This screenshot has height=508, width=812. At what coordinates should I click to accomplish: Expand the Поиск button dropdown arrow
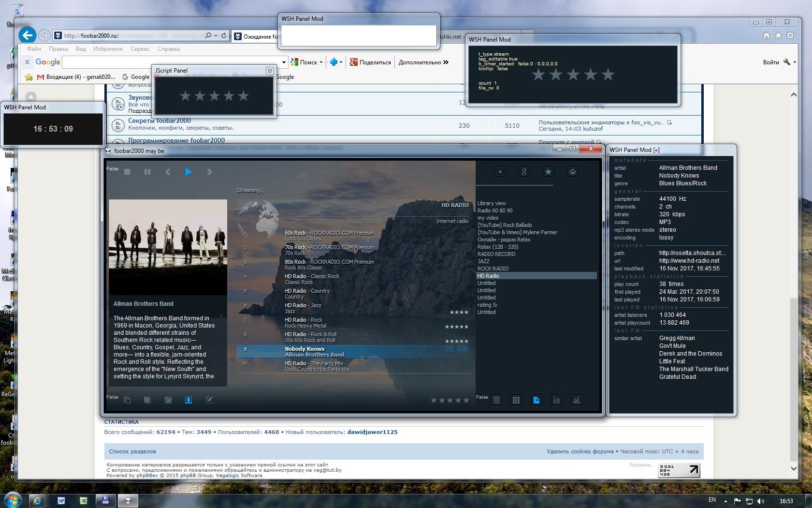pyautogui.click(x=321, y=62)
